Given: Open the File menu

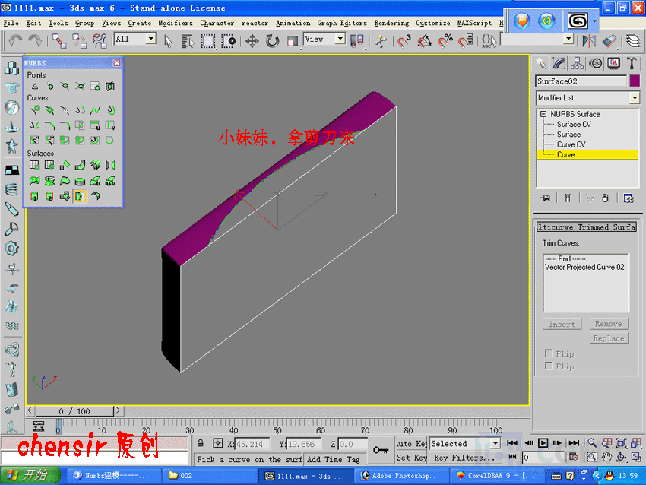Looking at the screenshot, I should click(11, 23).
